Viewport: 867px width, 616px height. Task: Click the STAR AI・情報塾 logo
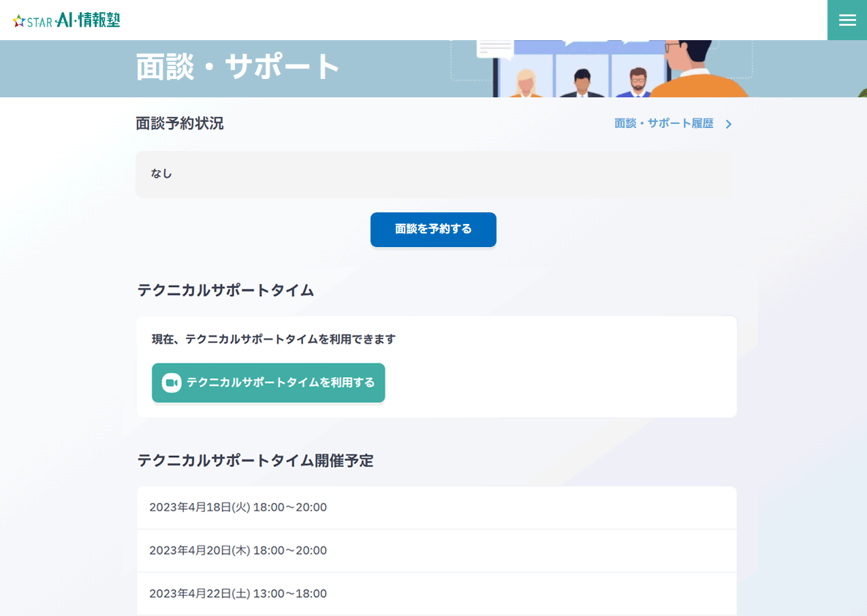click(66, 20)
